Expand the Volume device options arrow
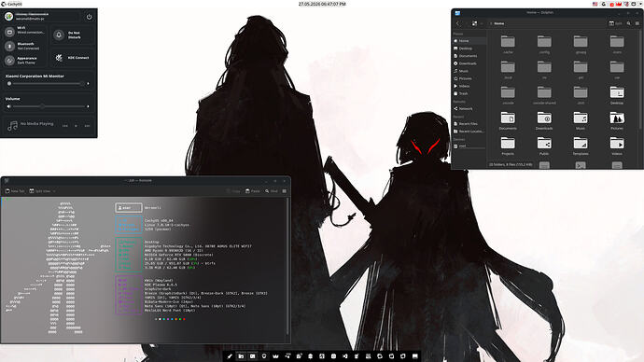 tap(89, 106)
